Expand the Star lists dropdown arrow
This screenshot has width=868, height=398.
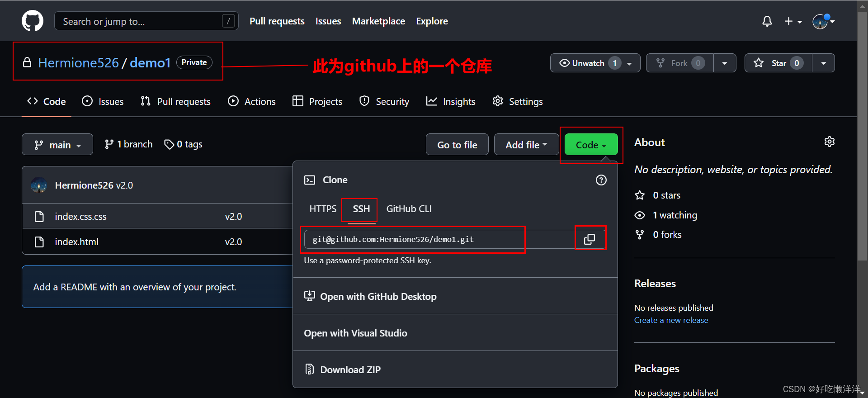coord(824,63)
